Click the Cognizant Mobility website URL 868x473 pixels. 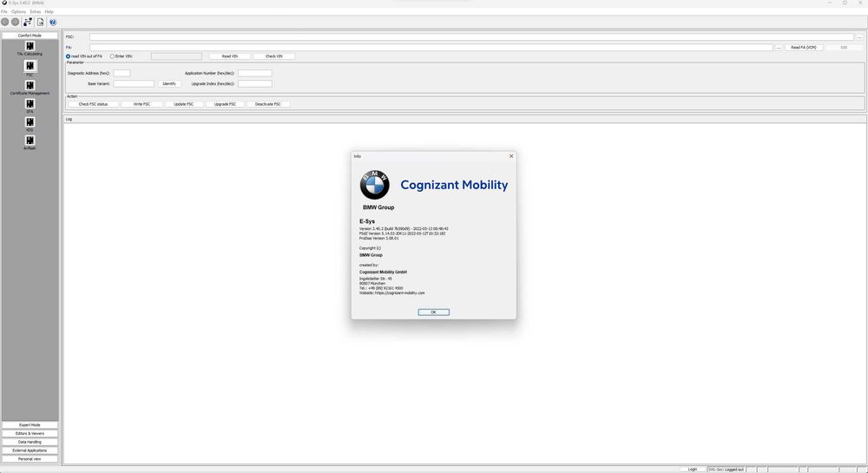[x=399, y=292]
